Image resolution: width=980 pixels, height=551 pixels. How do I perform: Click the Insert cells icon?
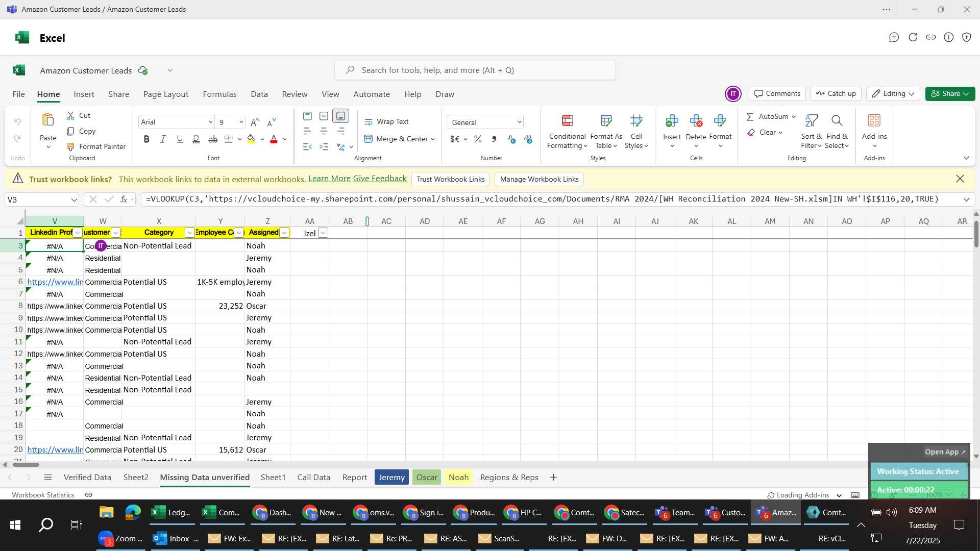672,121
